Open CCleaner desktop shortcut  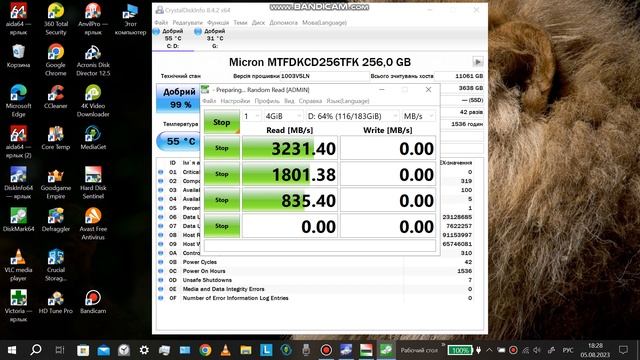click(56, 97)
